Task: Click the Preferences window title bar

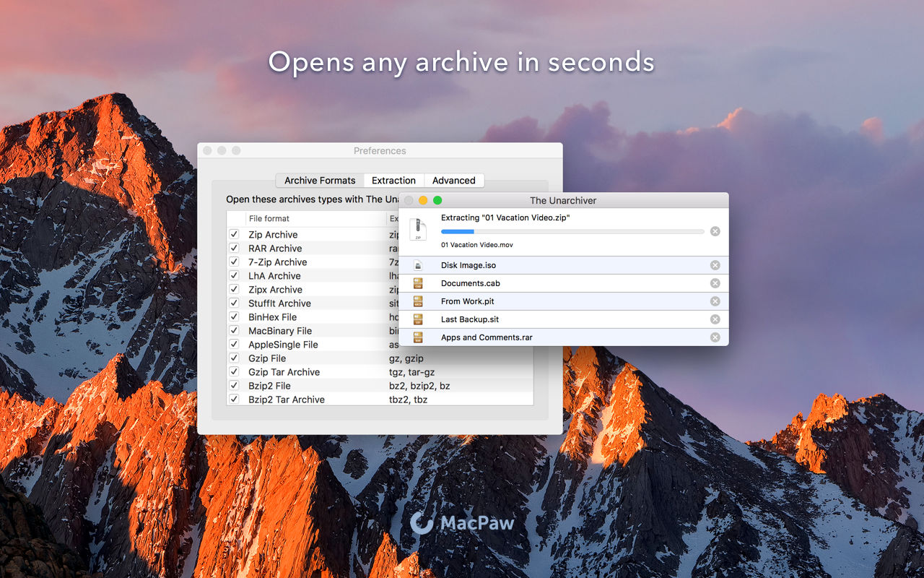Action: point(380,150)
